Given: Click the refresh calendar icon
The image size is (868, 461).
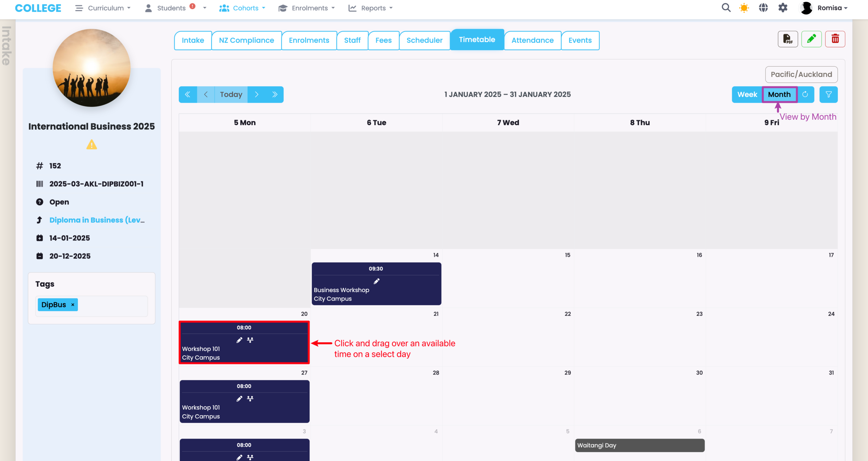Looking at the screenshot, I should [x=805, y=95].
